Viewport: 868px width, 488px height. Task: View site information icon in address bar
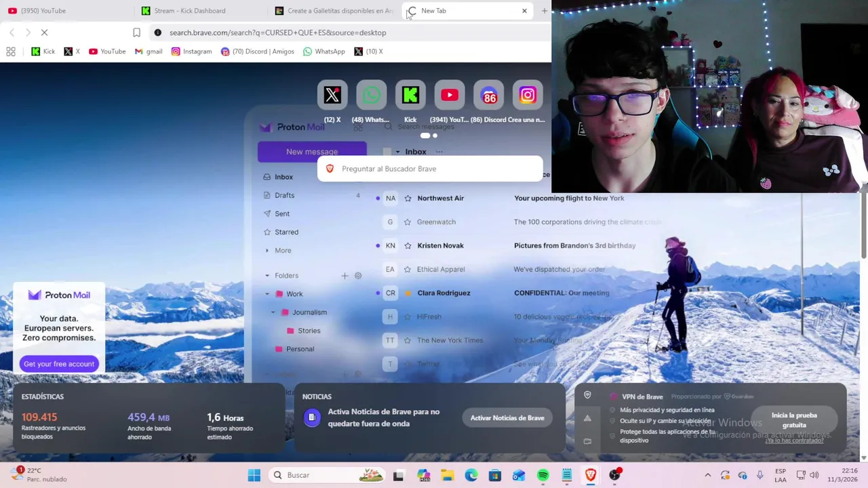(157, 33)
